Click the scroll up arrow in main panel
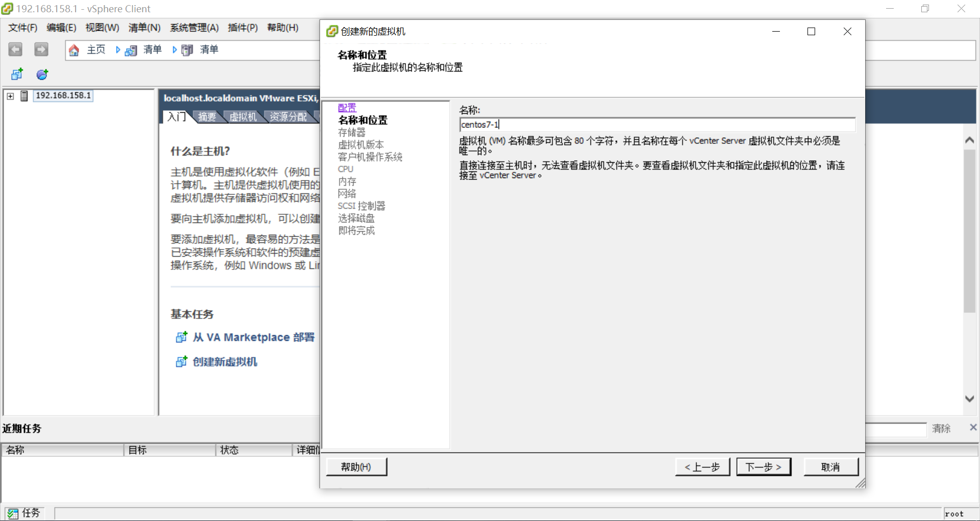The image size is (980, 521). click(x=970, y=140)
